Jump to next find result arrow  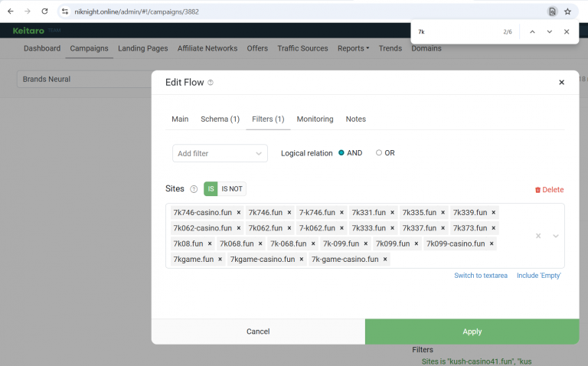pos(550,32)
